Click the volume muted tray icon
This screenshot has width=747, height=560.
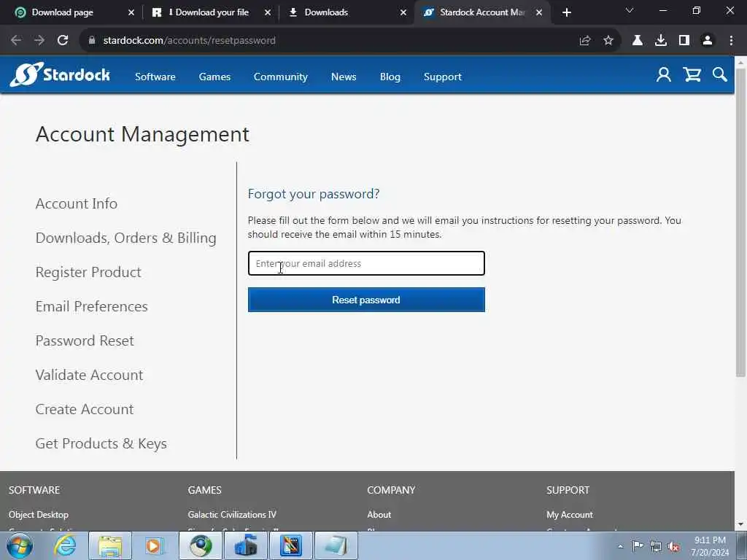point(673,547)
